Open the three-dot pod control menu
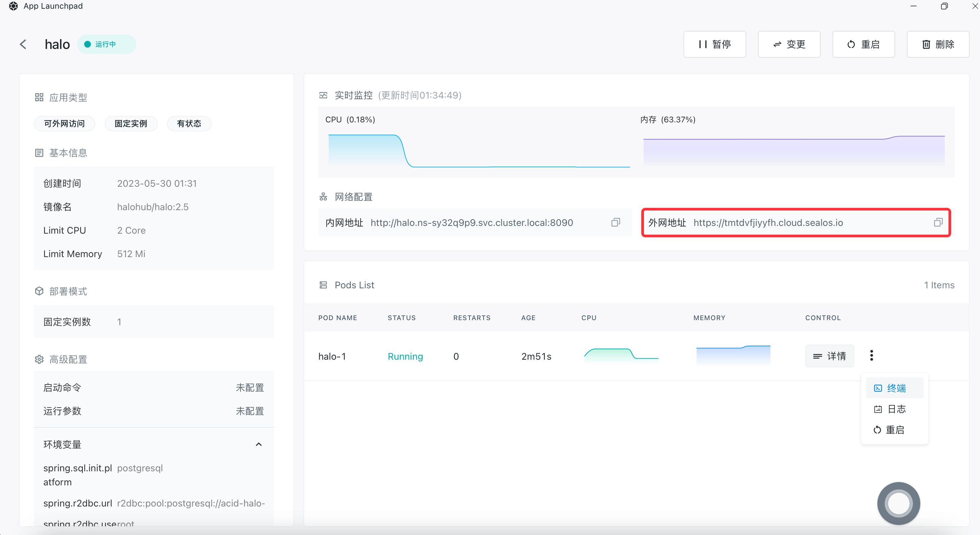Viewport: 980px width, 535px height. click(871, 356)
